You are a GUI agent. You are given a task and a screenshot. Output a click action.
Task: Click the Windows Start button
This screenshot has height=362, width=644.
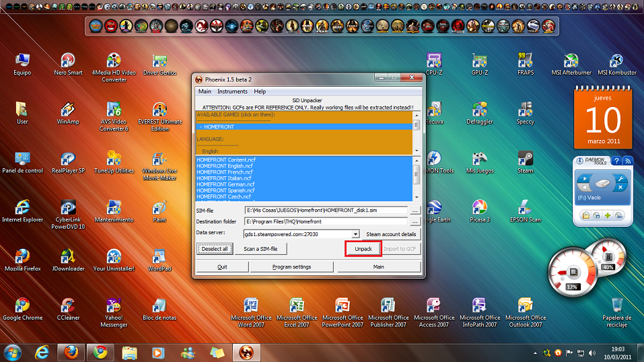13,353
